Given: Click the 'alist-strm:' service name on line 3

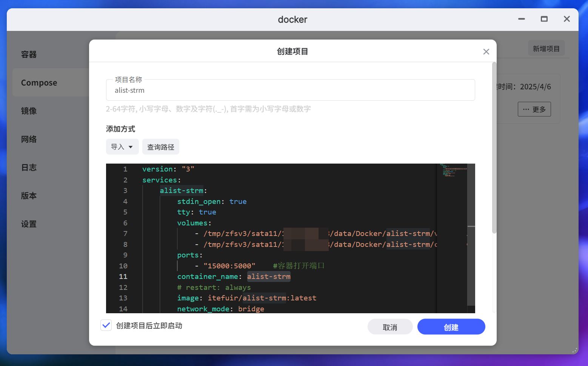Looking at the screenshot, I should pos(183,190).
